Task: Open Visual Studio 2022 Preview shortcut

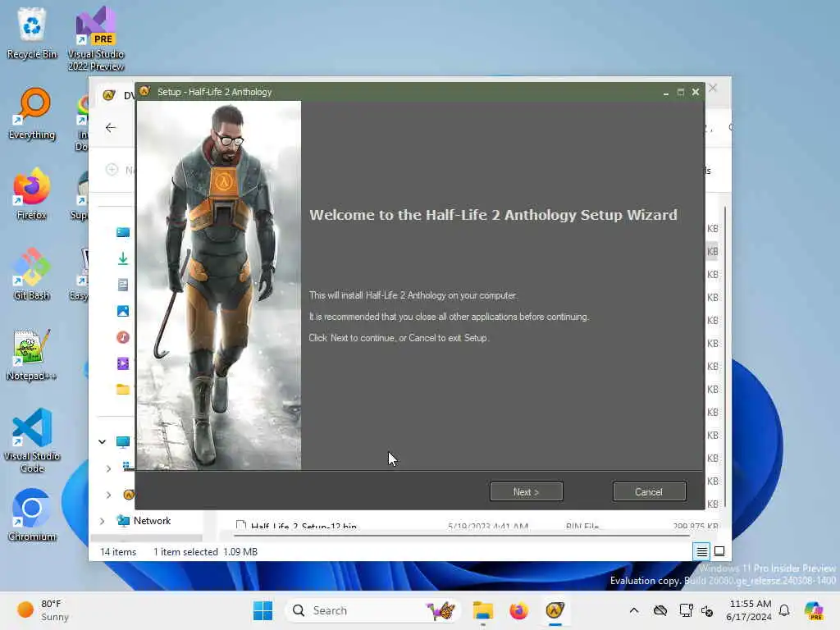Action: coord(96,39)
